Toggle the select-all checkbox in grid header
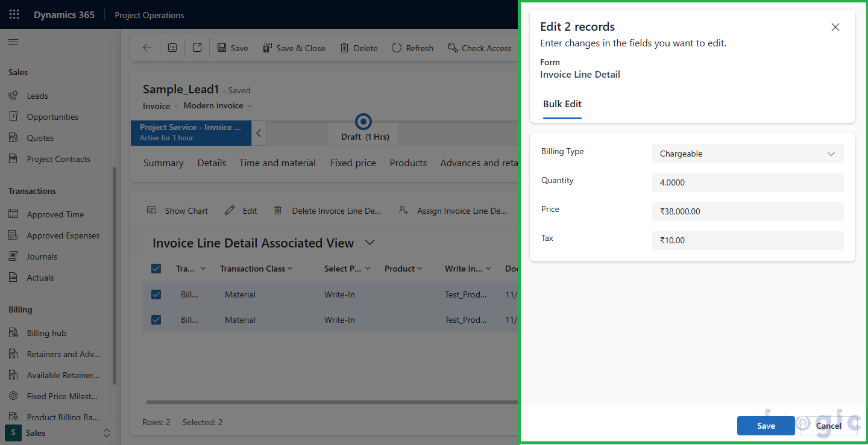This screenshot has height=445, width=868. tap(156, 269)
